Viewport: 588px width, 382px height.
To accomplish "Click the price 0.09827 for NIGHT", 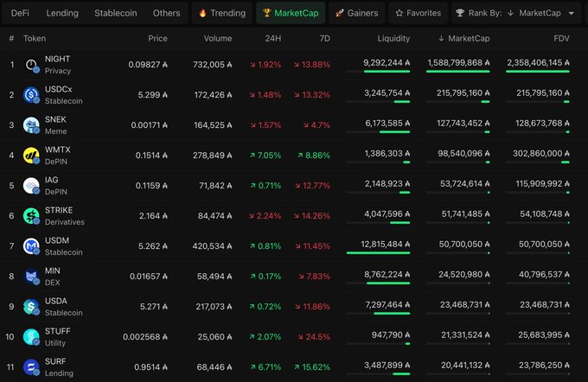I will (148, 65).
